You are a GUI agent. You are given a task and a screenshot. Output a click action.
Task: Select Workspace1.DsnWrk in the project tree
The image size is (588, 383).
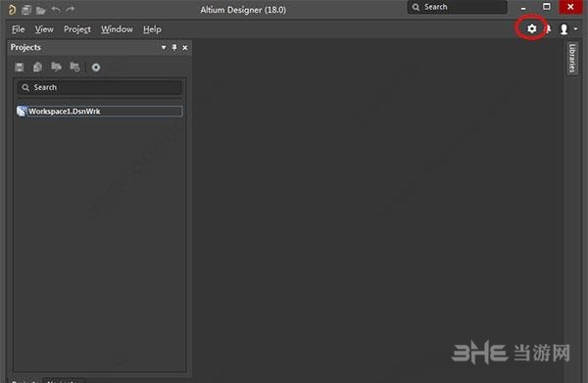pos(100,112)
